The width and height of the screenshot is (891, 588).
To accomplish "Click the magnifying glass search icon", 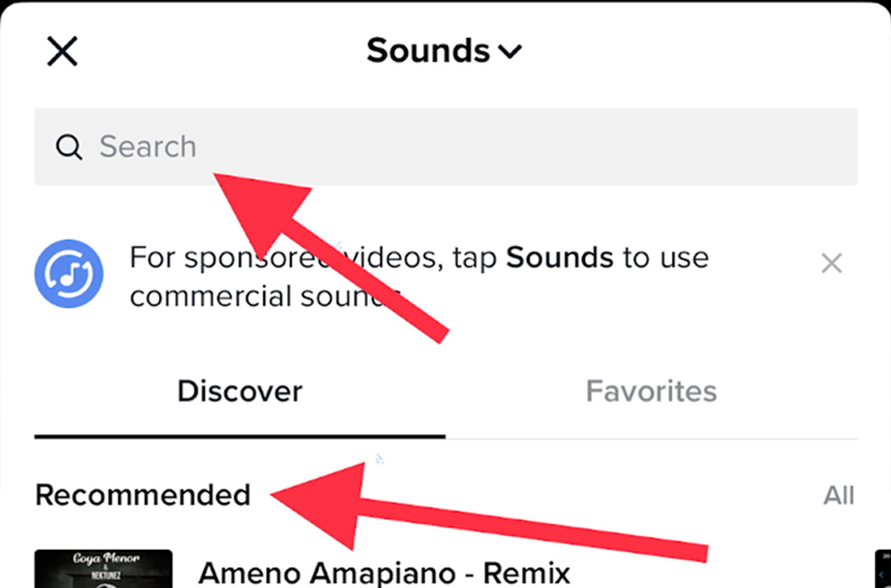I will point(69,147).
